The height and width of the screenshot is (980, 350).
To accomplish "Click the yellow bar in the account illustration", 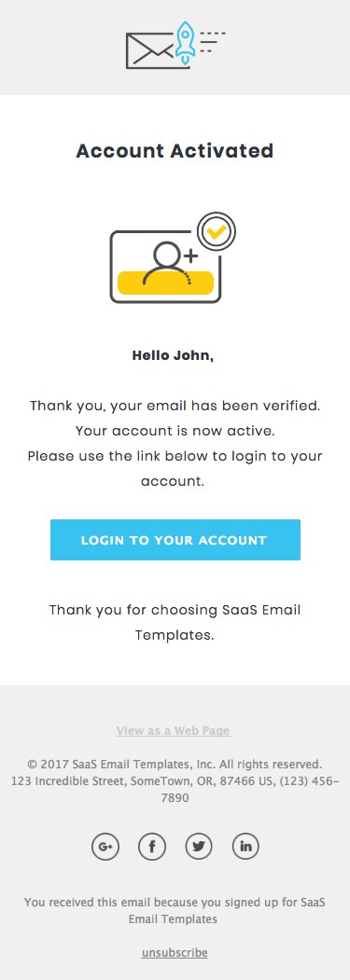I will (166, 283).
